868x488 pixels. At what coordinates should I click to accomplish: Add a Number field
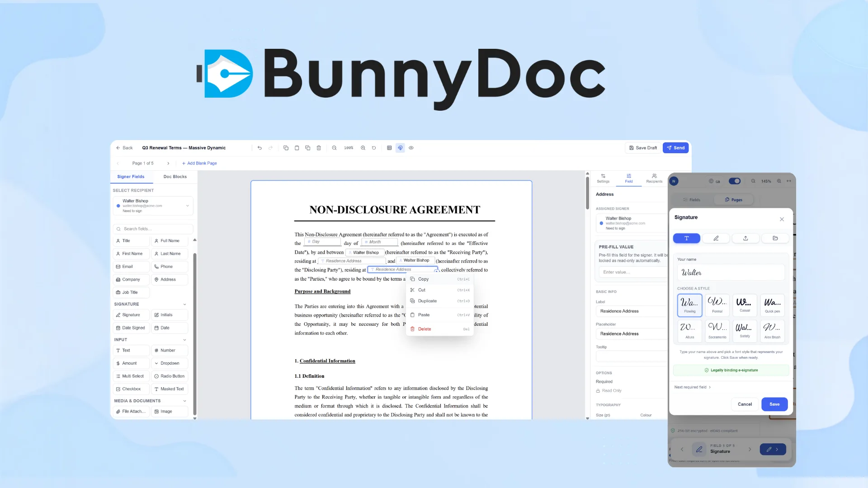pyautogui.click(x=170, y=351)
